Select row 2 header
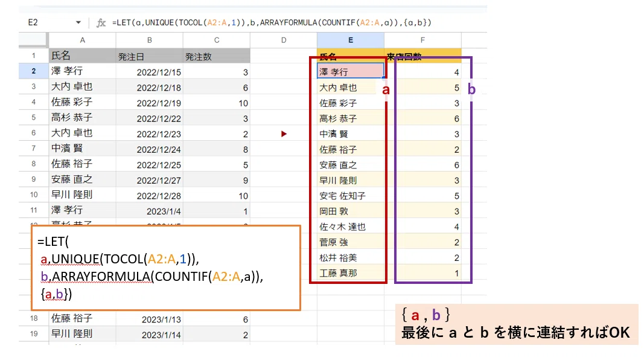 34,71
